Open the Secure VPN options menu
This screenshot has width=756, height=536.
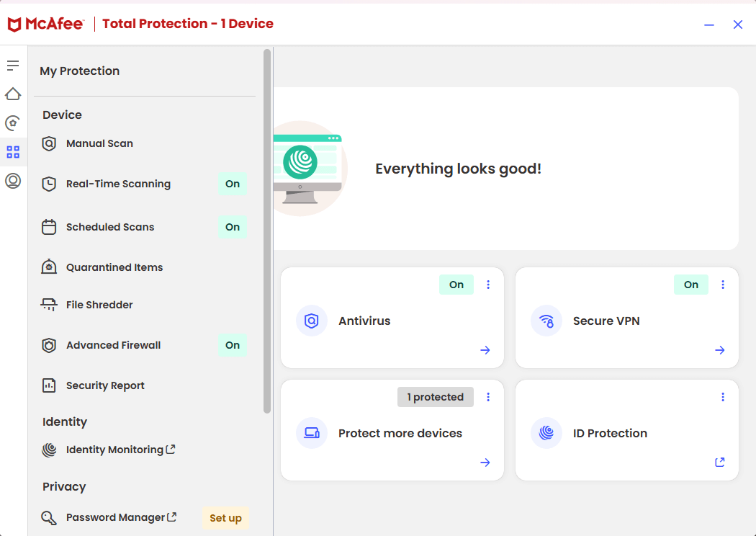723,285
